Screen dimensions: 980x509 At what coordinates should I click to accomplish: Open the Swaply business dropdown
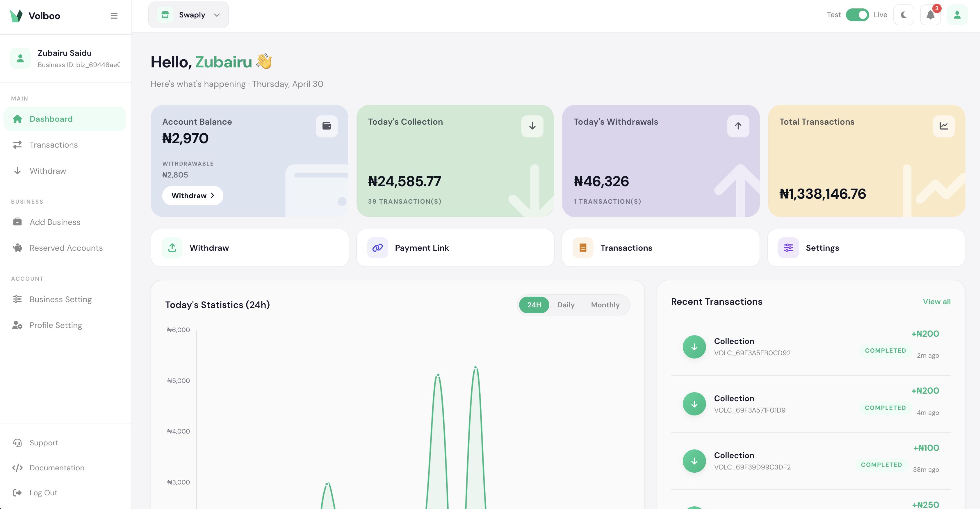[188, 15]
